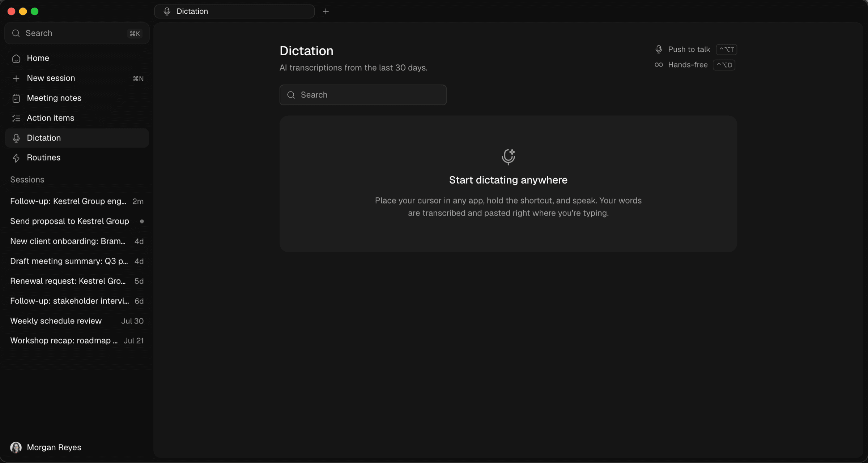Click the ⌘N shortcut beside New session

pyautogui.click(x=138, y=79)
